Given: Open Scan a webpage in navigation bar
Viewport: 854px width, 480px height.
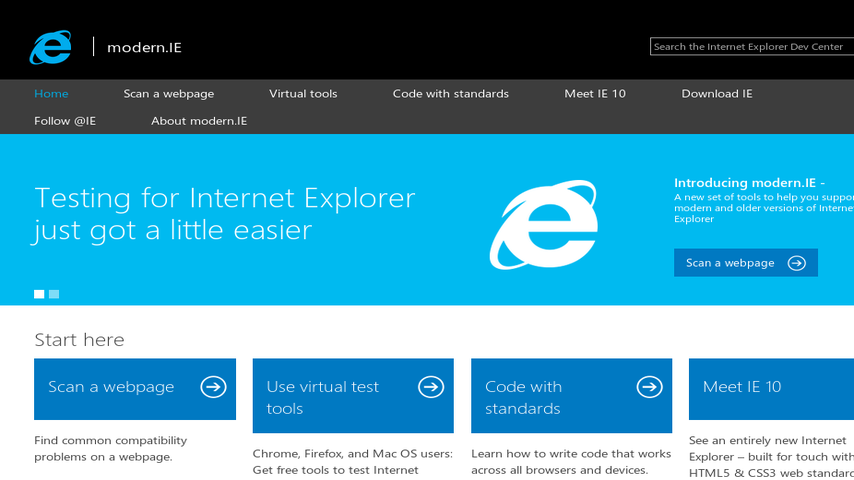Looking at the screenshot, I should (169, 94).
